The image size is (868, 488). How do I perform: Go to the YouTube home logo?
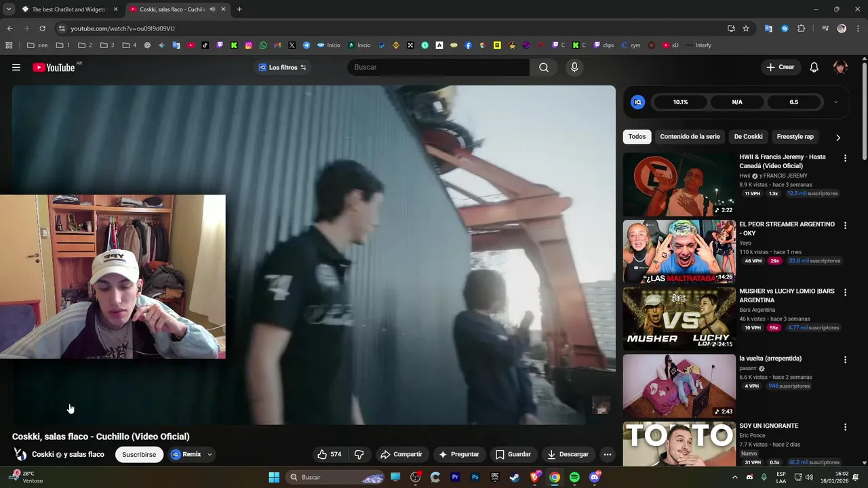click(54, 67)
